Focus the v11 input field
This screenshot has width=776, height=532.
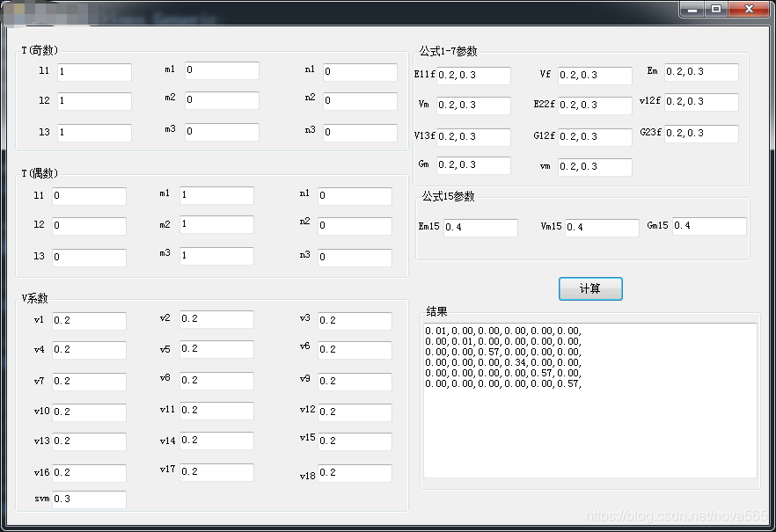tap(216, 411)
